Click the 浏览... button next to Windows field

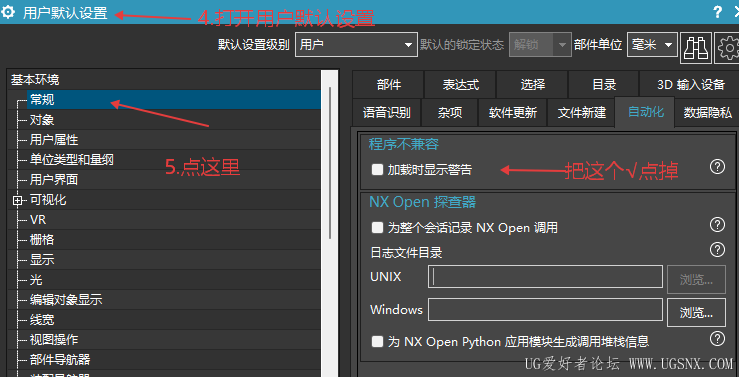[696, 312]
